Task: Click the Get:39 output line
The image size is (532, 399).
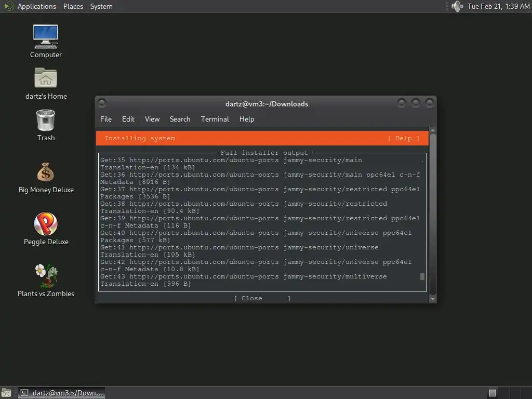Action: pos(260,219)
